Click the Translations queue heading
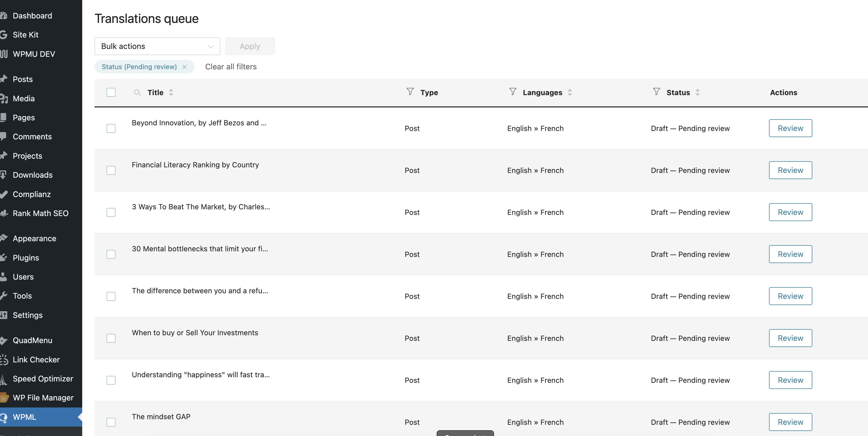 pos(147,18)
